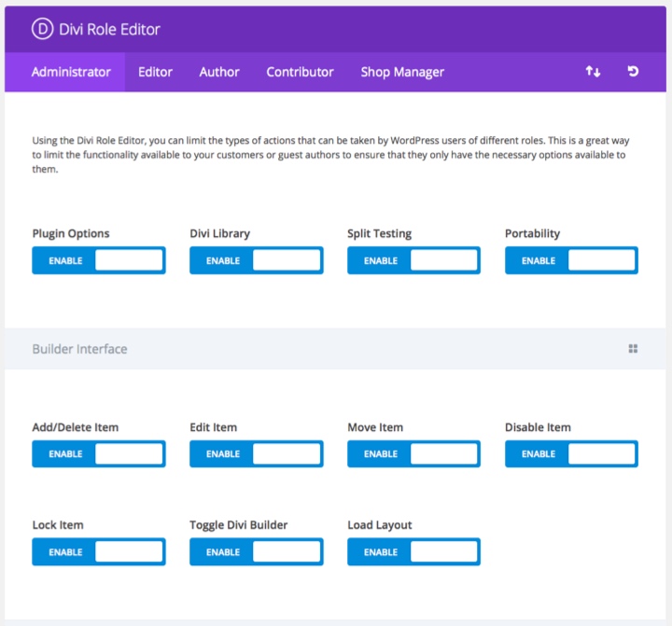This screenshot has width=672, height=626.
Task: Toggle the Disable Item switch
Action: click(x=571, y=453)
